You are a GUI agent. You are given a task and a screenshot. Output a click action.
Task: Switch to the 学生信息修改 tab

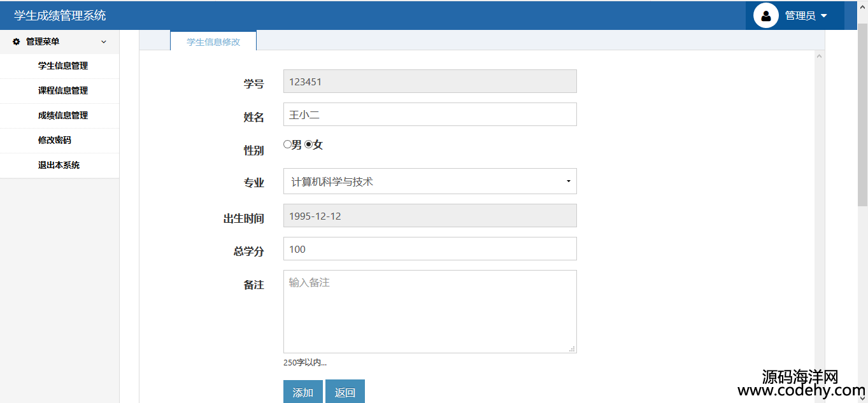(213, 41)
